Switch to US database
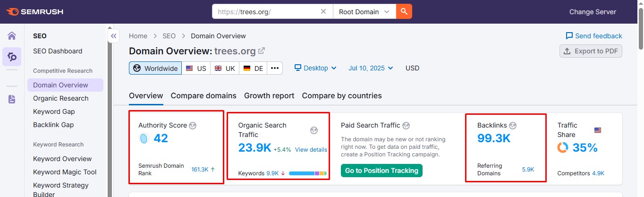644x197 pixels. (196, 68)
